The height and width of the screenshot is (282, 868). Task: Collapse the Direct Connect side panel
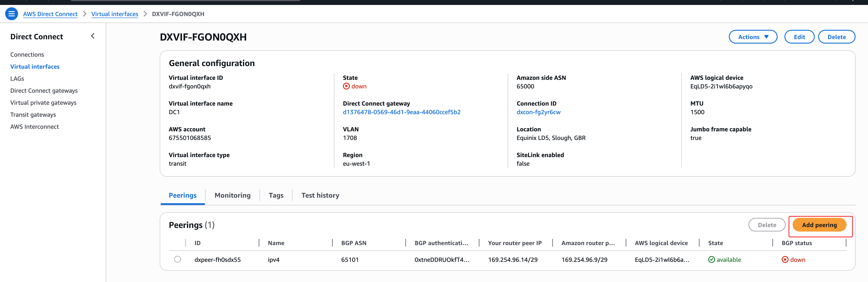click(x=93, y=36)
